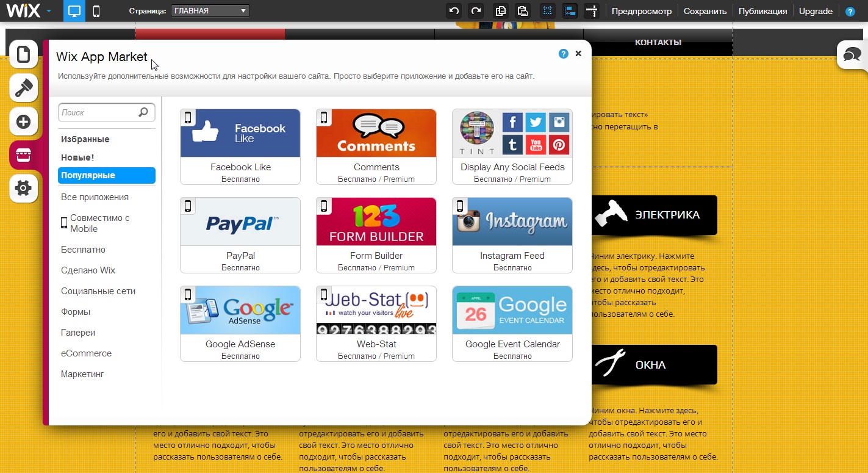
Task: Open the page selector dropdown ГЛАВНАЯ
Action: tap(210, 11)
